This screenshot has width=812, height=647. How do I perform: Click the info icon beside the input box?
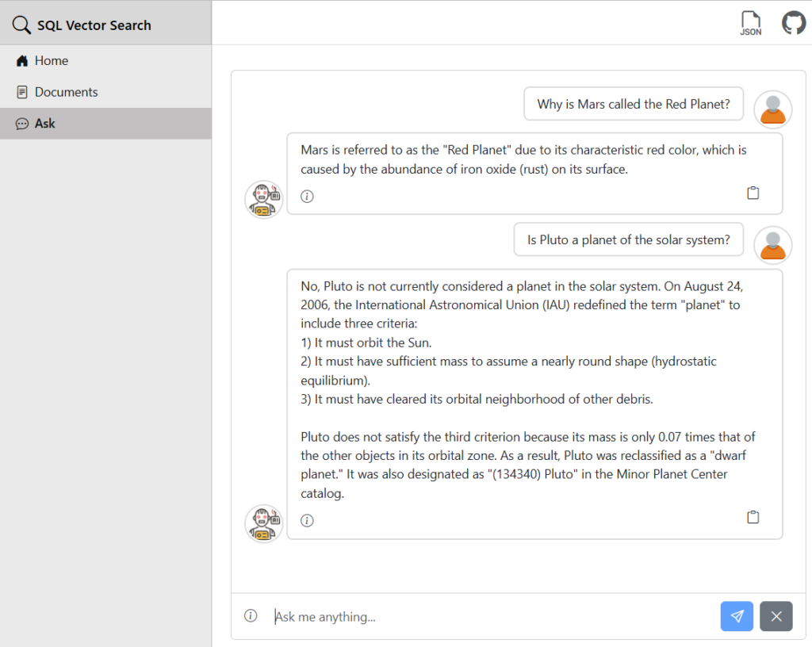pyautogui.click(x=251, y=615)
